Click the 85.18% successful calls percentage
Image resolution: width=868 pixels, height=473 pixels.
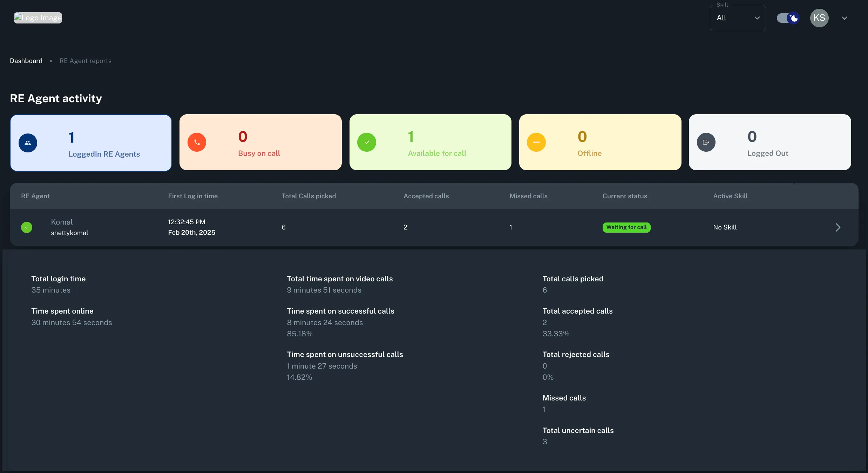pyautogui.click(x=300, y=334)
